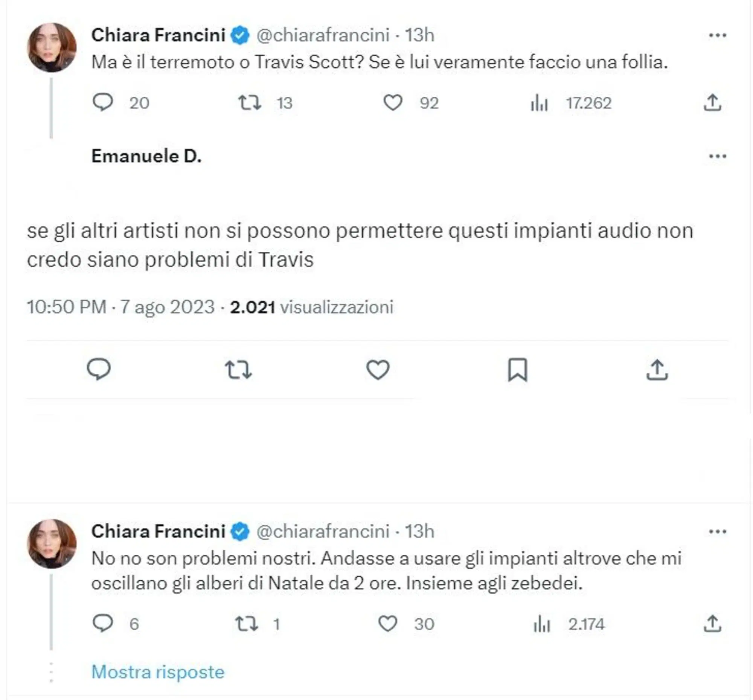
Task: Bookmark Emanuele D.'s tweet
Action: (517, 369)
